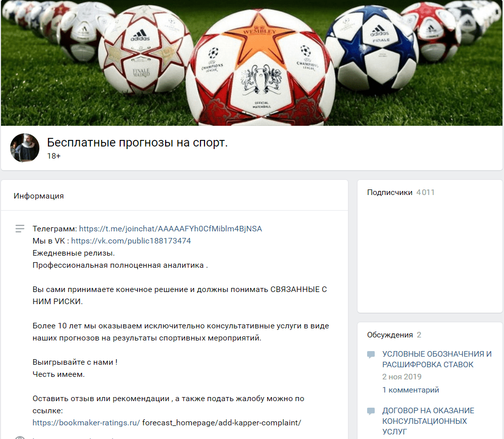Click the group avatar thumbnail

25,148
